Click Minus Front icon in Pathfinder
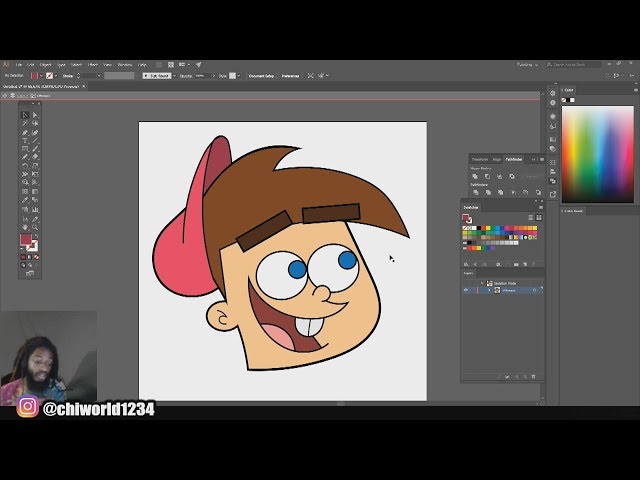 [487, 176]
